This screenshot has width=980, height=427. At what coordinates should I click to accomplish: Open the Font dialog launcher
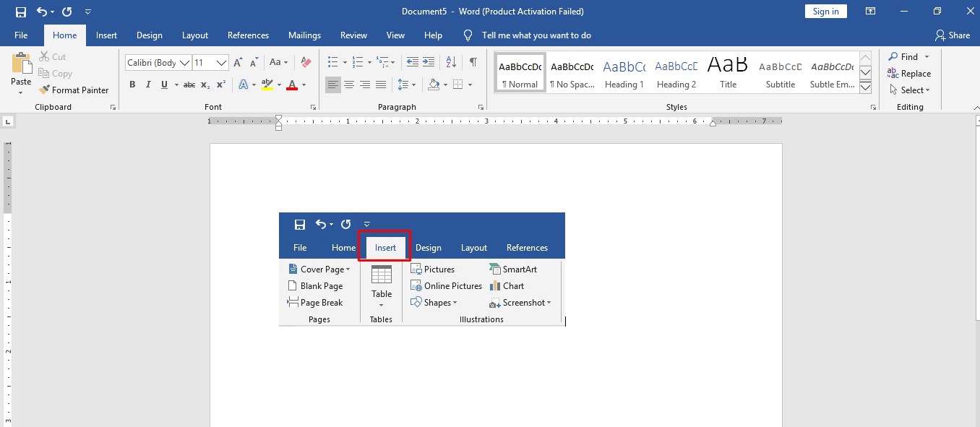[x=313, y=108]
